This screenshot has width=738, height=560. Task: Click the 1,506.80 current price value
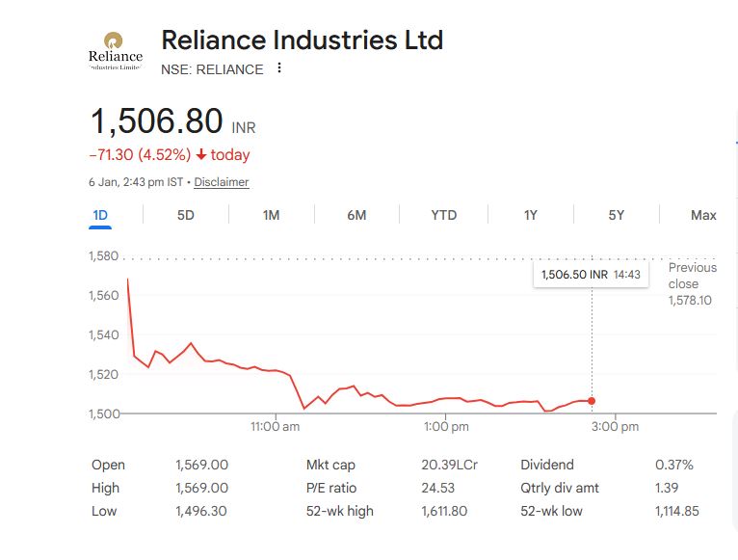coord(157,122)
